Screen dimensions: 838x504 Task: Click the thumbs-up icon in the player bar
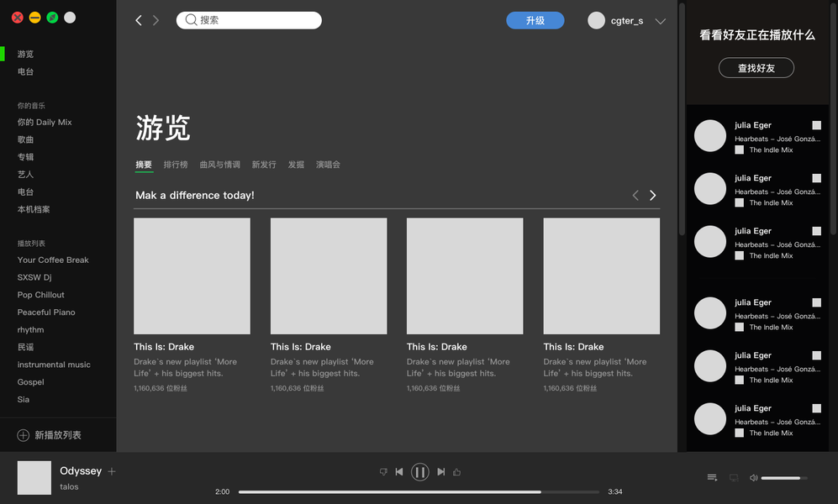click(x=457, y=472)
